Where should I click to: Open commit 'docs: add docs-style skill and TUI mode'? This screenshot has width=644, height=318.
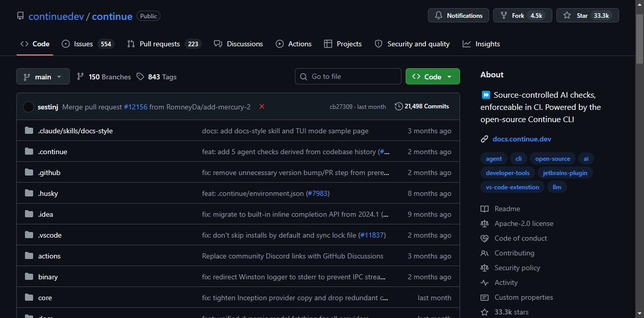point(285,131)
